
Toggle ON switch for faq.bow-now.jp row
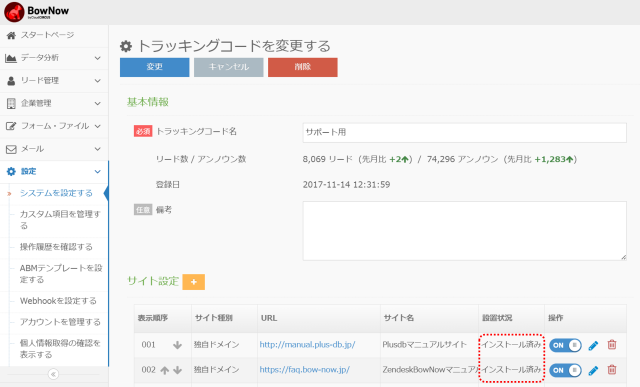(565, 371)
